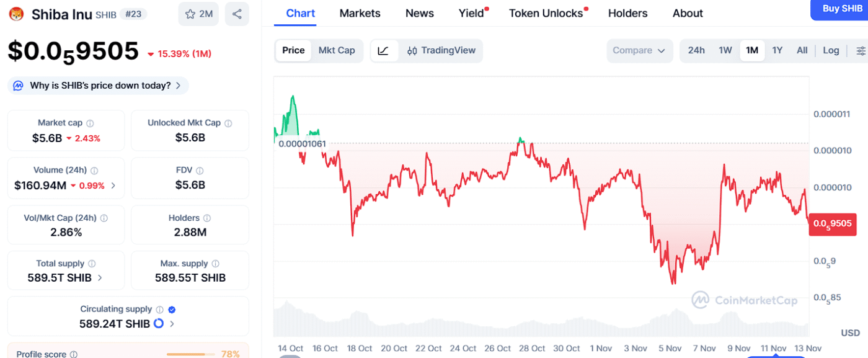Toggle chart to Mkt Cap view

click(x=337, y=51)
